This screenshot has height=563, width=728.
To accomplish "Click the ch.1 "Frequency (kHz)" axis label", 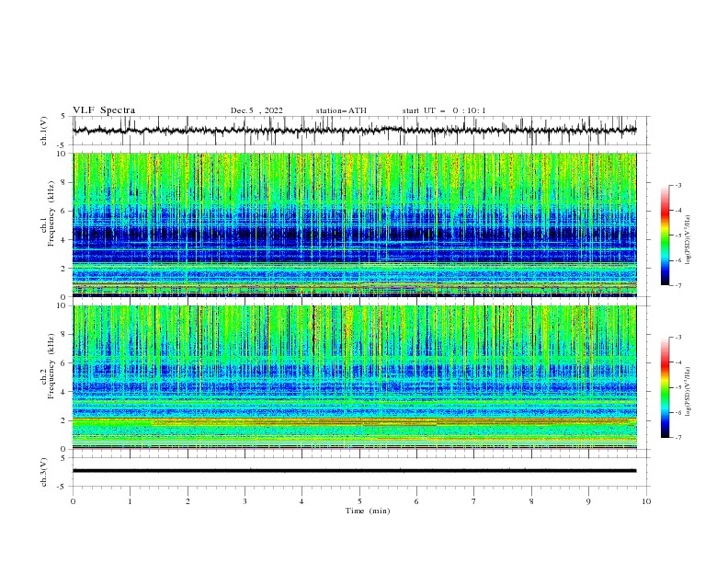I will (x=51, y=214).
